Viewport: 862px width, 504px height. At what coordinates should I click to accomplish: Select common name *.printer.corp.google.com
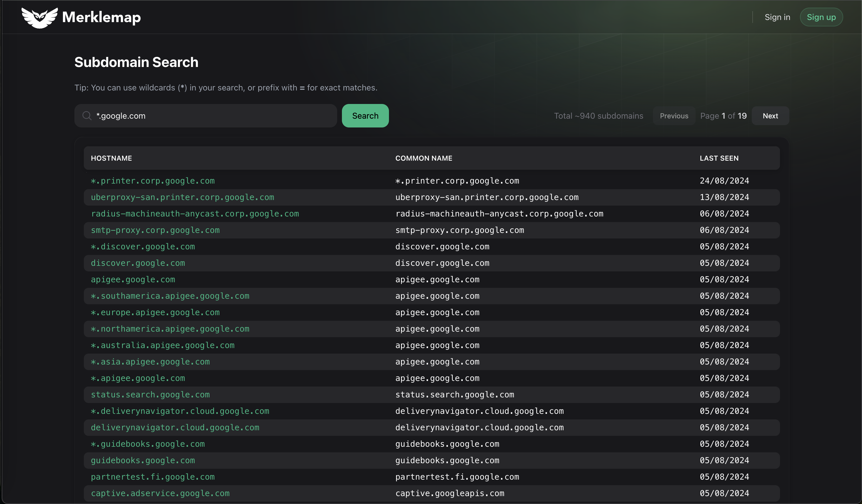pyautogui.click(x=457, y=181)
